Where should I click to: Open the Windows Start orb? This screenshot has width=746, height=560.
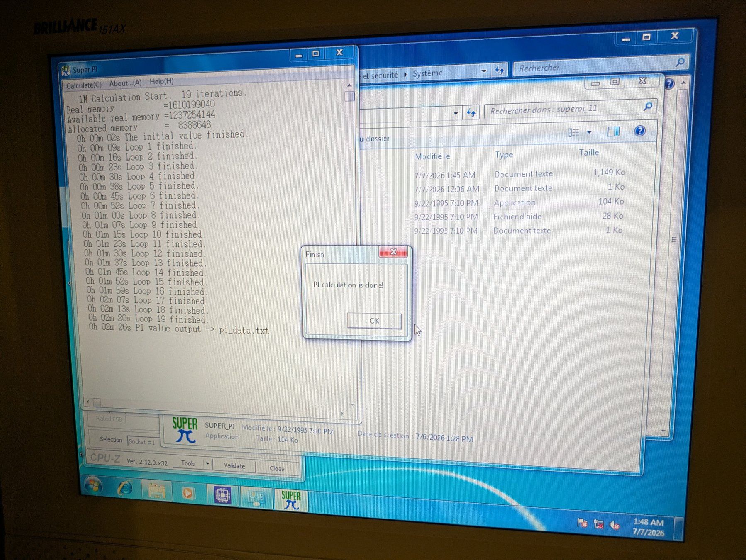click(x=94, y=485)
